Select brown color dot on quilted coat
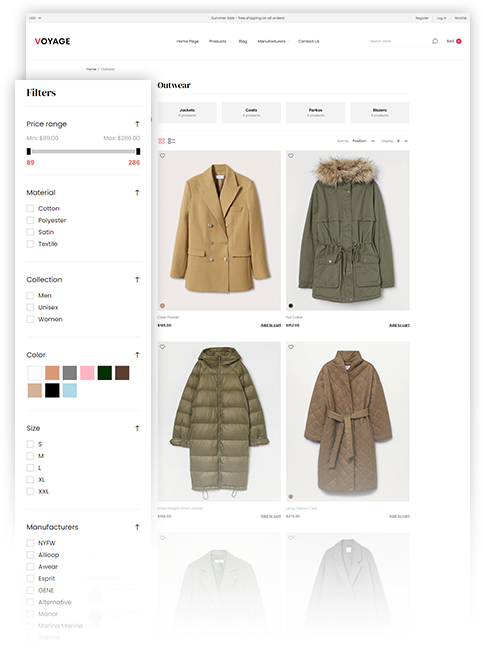This screenshot has width=483, height=648. click(290, 497)
